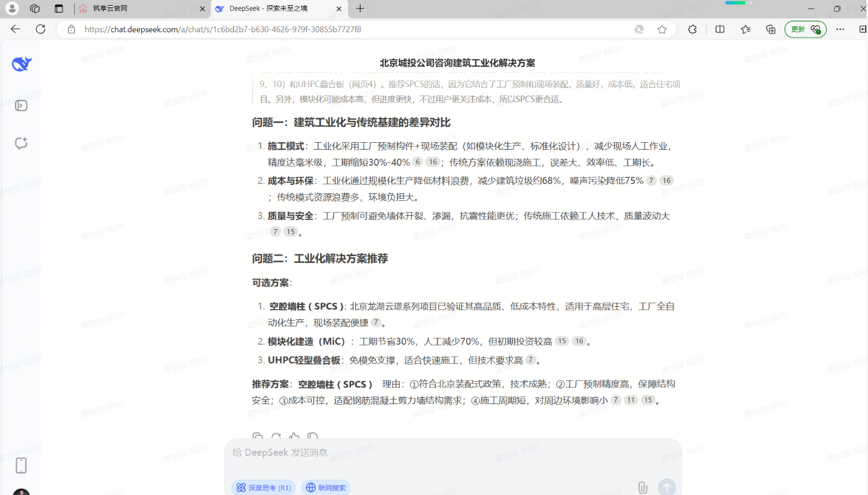
Task: Click the 更新 browser update button
Action: [805, 29]
